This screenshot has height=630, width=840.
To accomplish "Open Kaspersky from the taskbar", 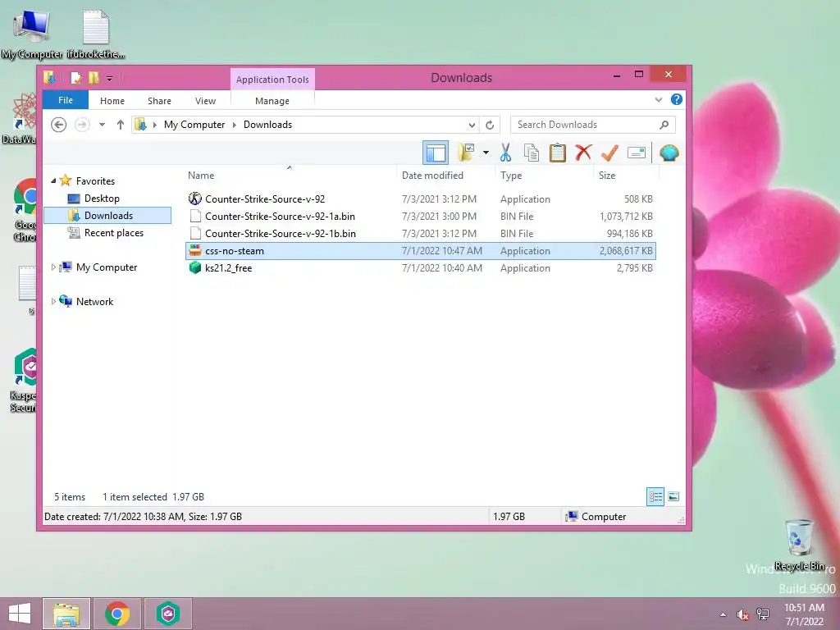I will tap(167, 614).
